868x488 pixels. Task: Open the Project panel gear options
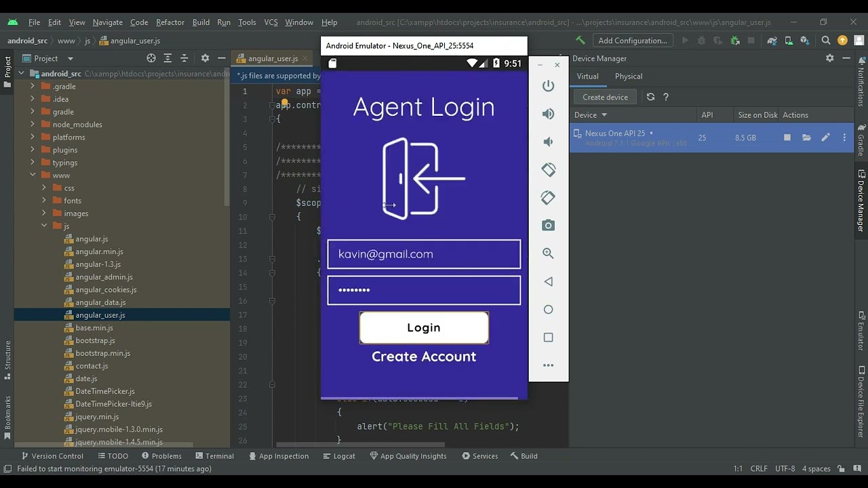(x=205, y=58)
